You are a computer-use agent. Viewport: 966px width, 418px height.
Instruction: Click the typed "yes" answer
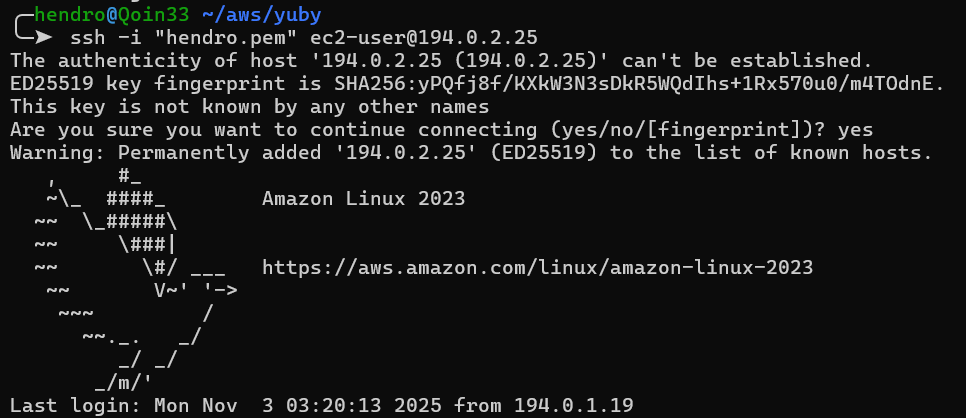click(x=856, y=130)
